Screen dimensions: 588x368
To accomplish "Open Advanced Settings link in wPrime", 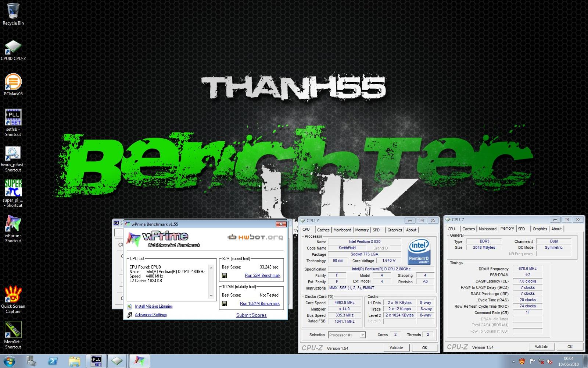I will point(151,315).
